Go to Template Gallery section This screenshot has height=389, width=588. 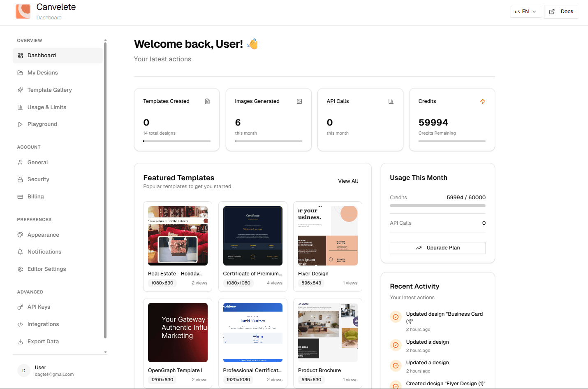click(x=49, y=90)
